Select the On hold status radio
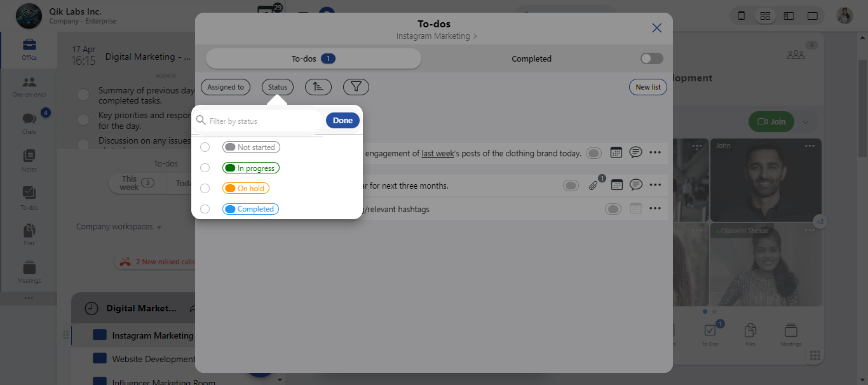 (x=205, y=188)
